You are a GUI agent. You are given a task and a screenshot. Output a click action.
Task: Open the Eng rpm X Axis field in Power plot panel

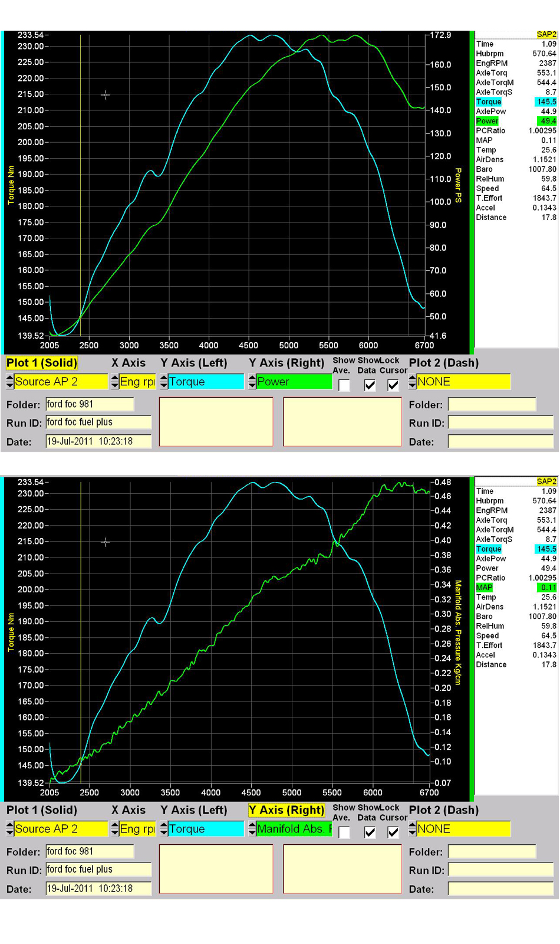[x=137, y=382]
